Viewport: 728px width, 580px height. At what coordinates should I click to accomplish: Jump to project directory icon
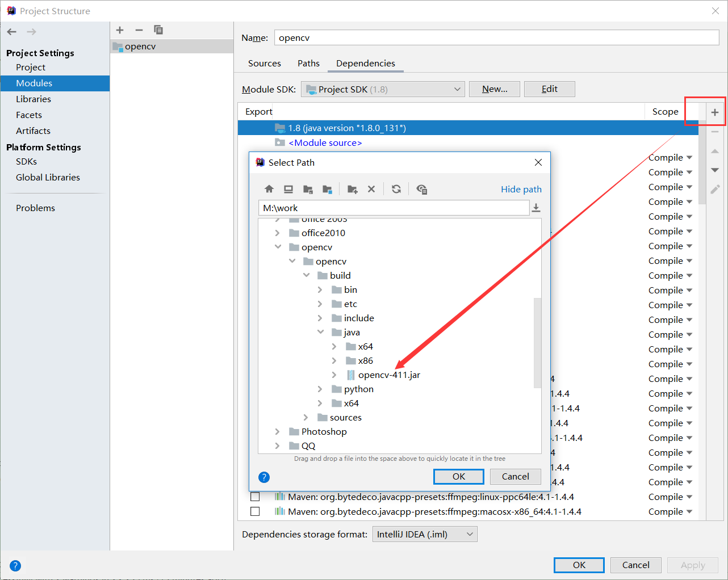click(308, 189)
